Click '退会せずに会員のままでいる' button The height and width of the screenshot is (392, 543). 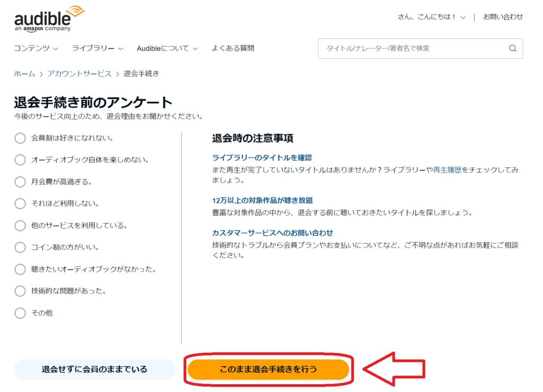[x=94, y=369]
